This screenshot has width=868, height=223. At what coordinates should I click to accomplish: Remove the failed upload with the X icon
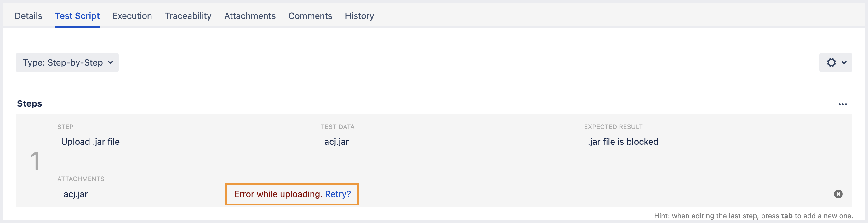[x=838, y=194]
